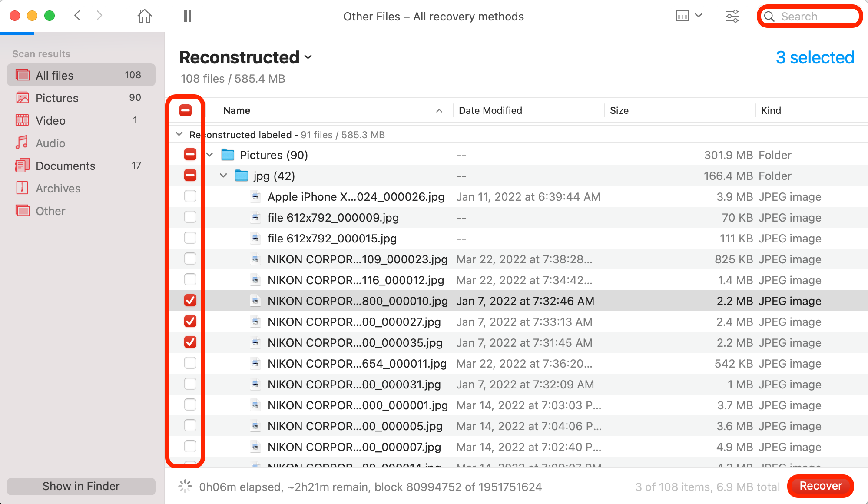Collapse the Reconstructed labeled section
The width and height of the screenshot is (868, 504).
tap(180, 134)
